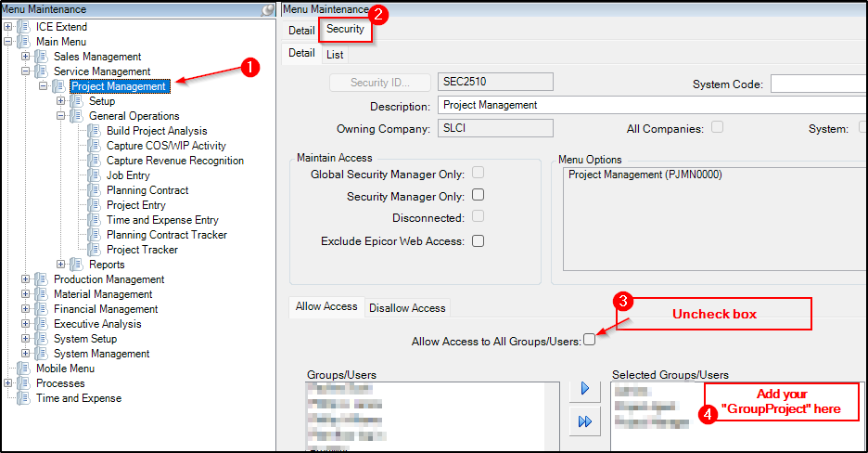Click the Main Menu folder icon
Image resolution: width=868 pixels, height=453 pixels.
point(24,42)
